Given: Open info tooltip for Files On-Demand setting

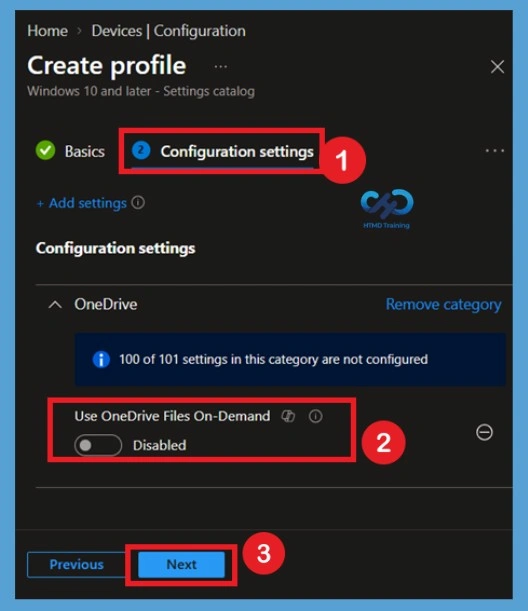Looking at the screenshot, I should click(x=316, y=416).
